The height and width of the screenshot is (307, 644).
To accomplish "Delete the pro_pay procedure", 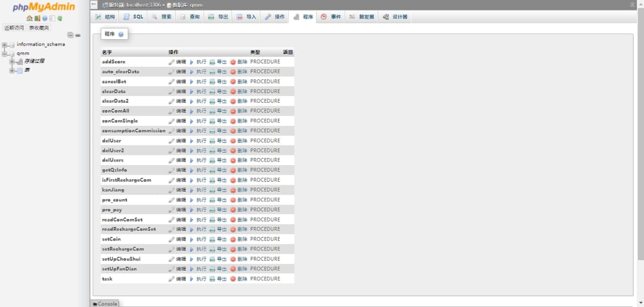I will pos(239,210).
